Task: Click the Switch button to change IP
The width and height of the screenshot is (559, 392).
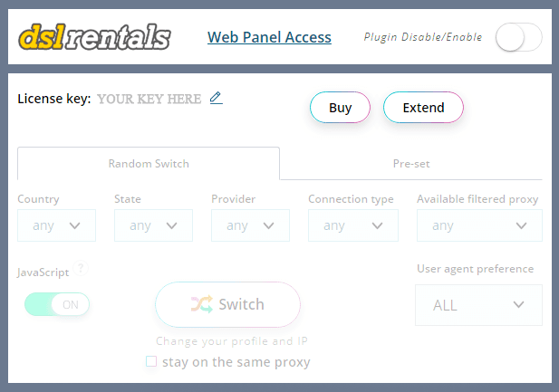Action: click(x=227, y=304)
